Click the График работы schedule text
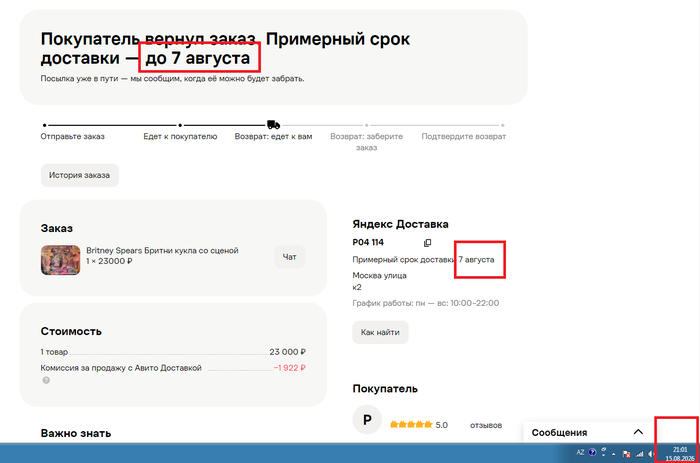Viewport: 700px width, 463px height. [426, 303]
